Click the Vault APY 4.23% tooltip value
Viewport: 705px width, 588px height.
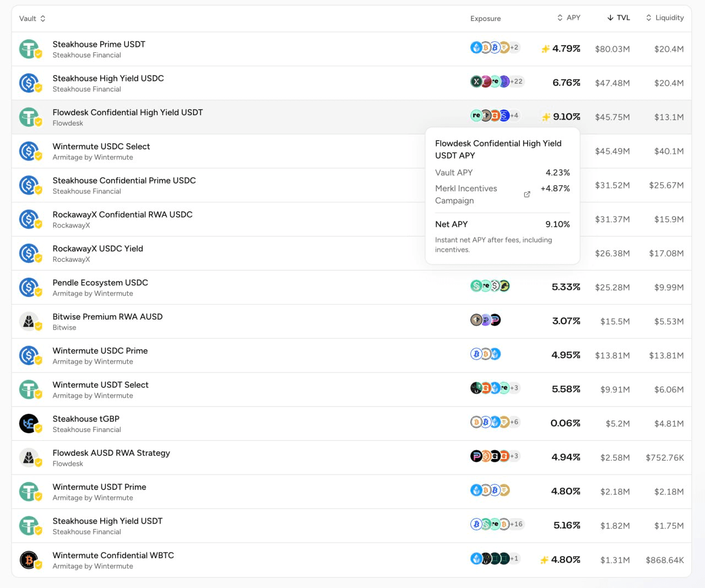coord(557,172)
